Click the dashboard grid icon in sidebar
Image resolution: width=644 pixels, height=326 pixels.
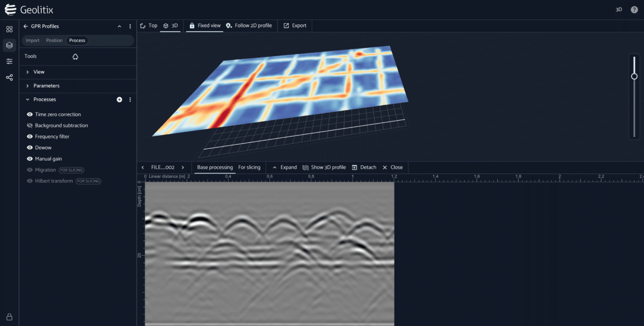pos(9,29)
